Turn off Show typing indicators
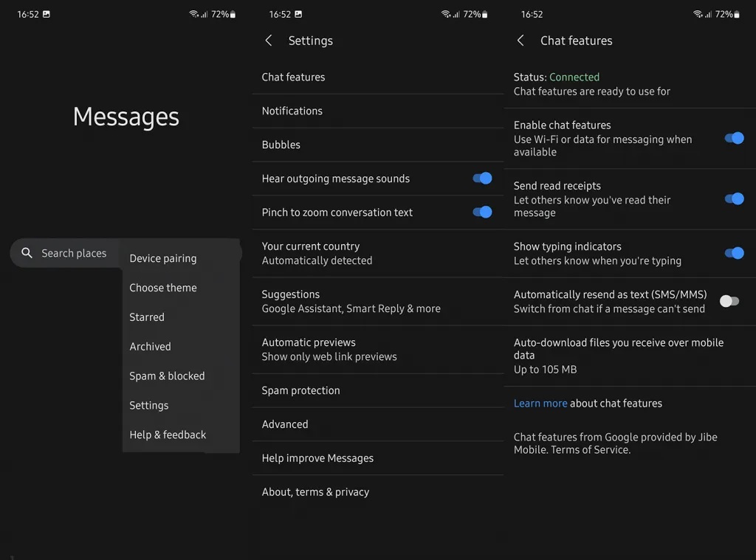 click(x=735, y=253)
